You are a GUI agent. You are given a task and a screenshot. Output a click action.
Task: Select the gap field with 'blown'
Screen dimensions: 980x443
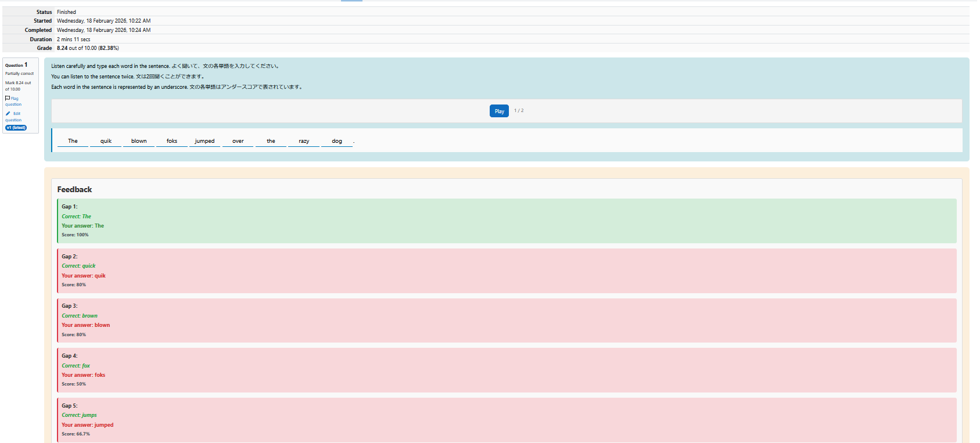(139, 141)
